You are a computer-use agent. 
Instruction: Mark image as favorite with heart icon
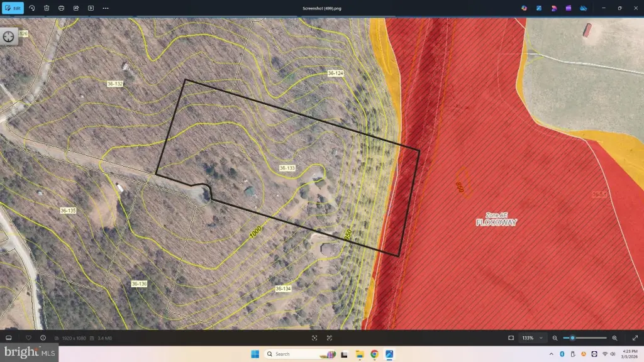28,338
